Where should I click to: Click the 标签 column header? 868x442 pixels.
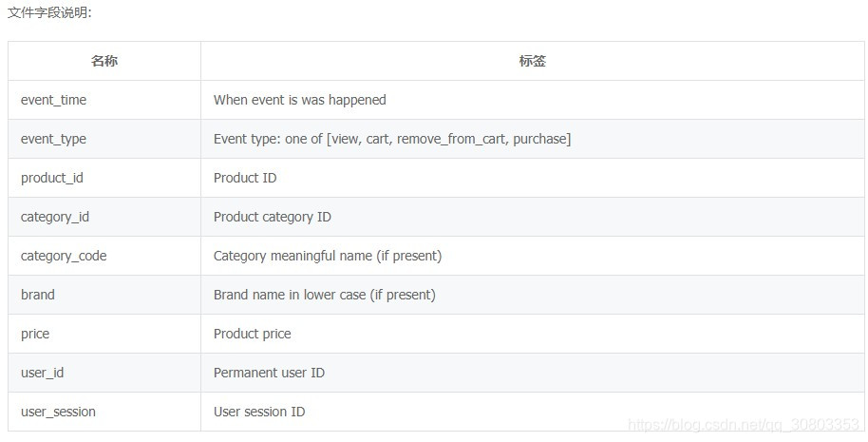pos(533,61)
